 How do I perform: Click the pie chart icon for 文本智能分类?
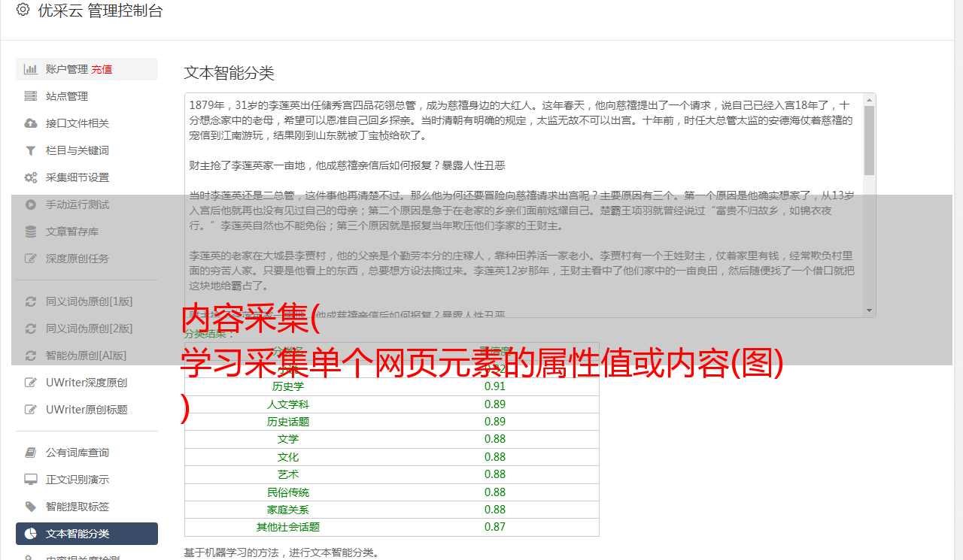click(30, 534)
